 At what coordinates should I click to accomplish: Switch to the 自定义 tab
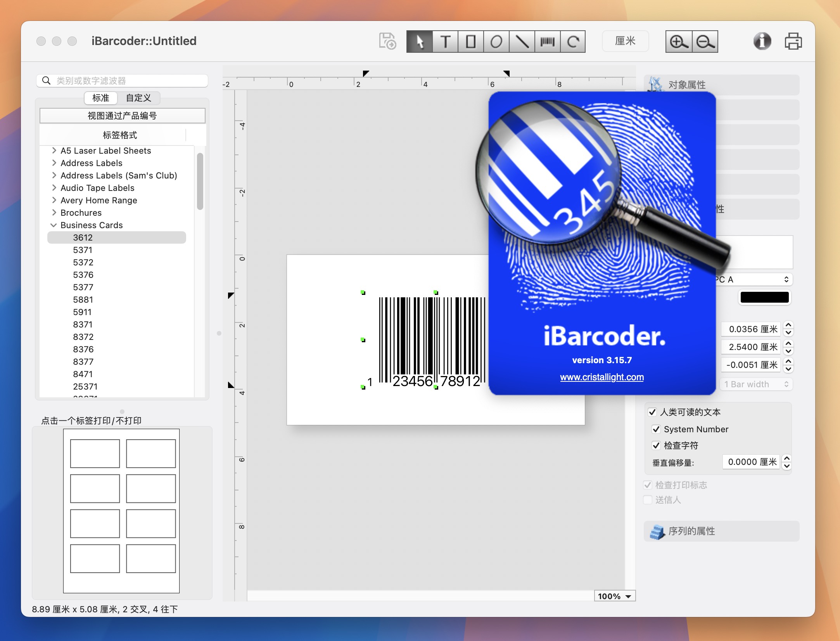click(138, 98)
